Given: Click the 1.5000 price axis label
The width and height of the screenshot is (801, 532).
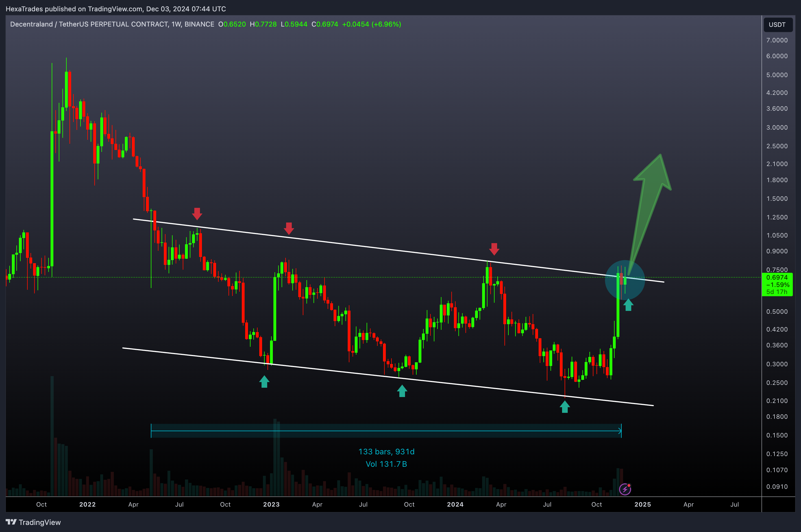Looking at the screenshot, I should pyautogui.click(x=777, y=199).
